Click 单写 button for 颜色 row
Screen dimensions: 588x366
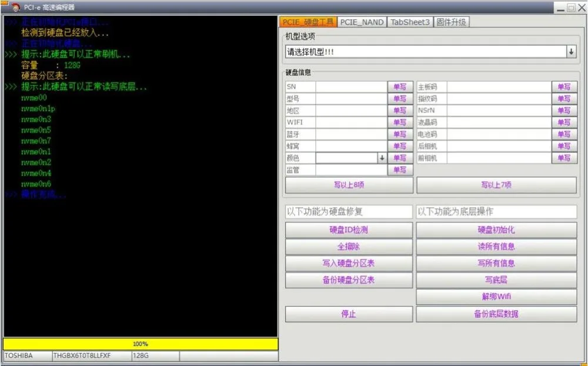(x=400, y=158)
